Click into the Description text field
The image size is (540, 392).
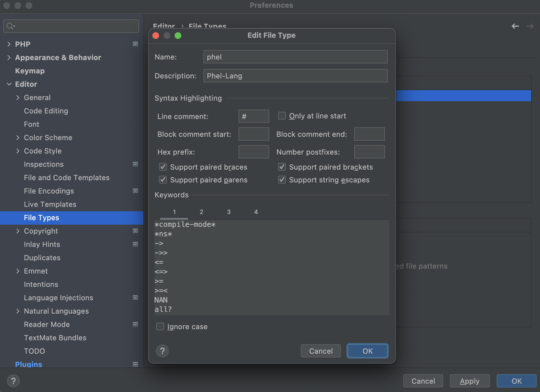[x=295, y=76]
